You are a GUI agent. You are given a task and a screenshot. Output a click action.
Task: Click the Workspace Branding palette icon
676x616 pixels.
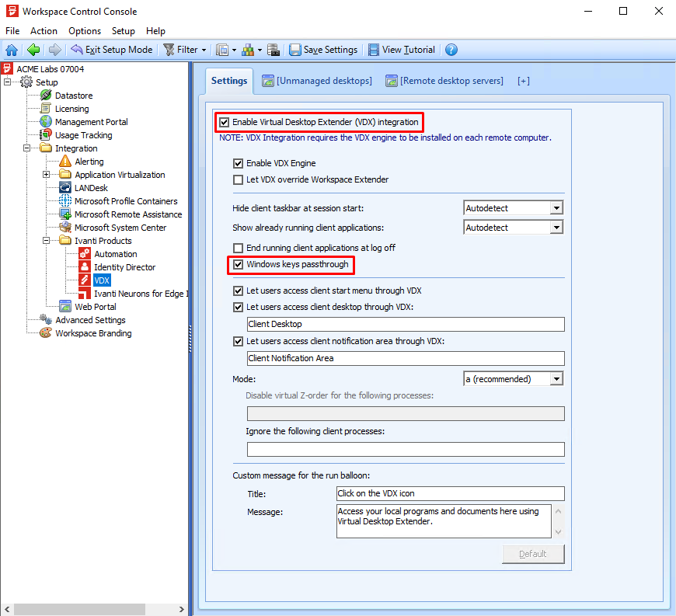click(x=45, y=332)
